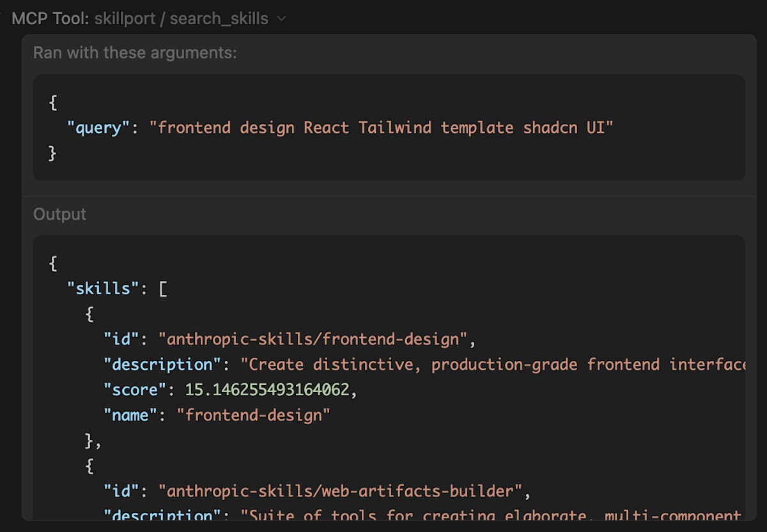Select the Output section heading
The width and height of the screenshot is (767, 532).
tap(59, 214)
